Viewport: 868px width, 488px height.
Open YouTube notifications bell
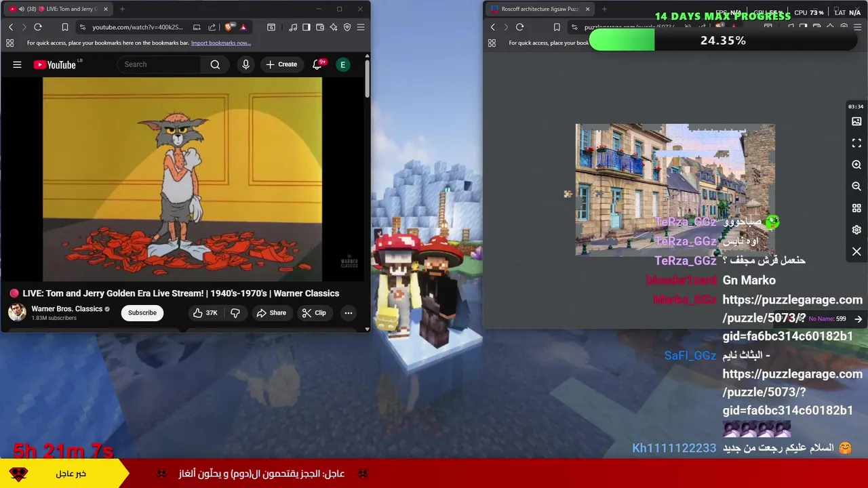click(x=317, y=64)
